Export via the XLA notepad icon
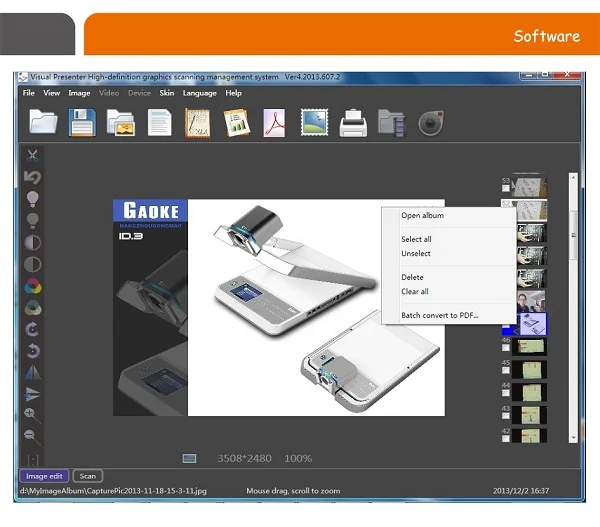This screenshot has height=527, width=600. [197, 123]
